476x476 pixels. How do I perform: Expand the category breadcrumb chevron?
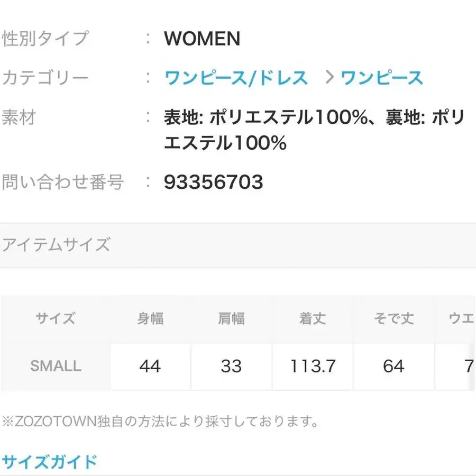331,78
